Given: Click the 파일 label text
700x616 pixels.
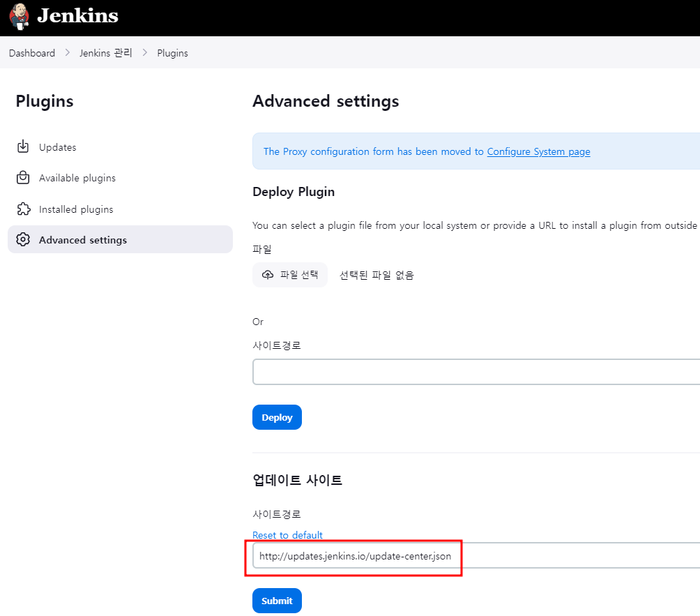Looking at the screenshot, I should 261,249.
